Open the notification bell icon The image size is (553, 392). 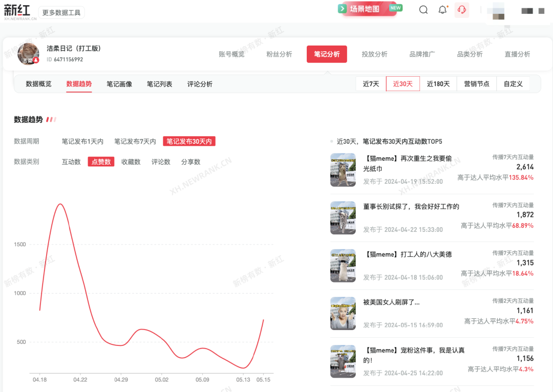click(x=442, y=10)
